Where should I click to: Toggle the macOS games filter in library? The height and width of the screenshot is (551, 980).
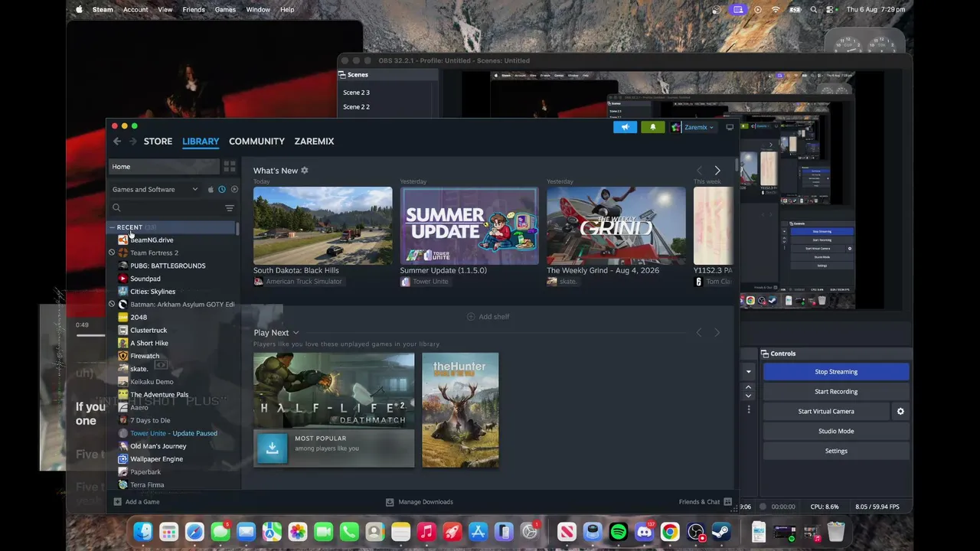[x=211, y=190]
